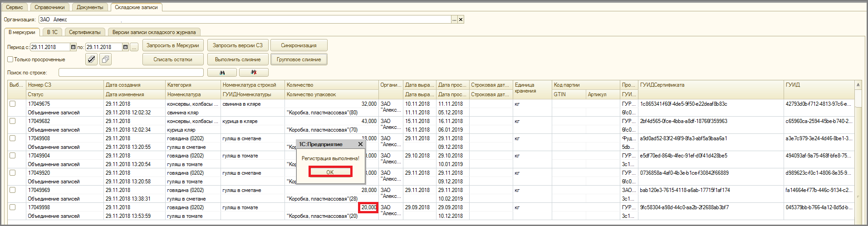Viewport: 868px width, 226px height.
Task: Tick checkbox for record 17049998
Action: click(13, 207)
